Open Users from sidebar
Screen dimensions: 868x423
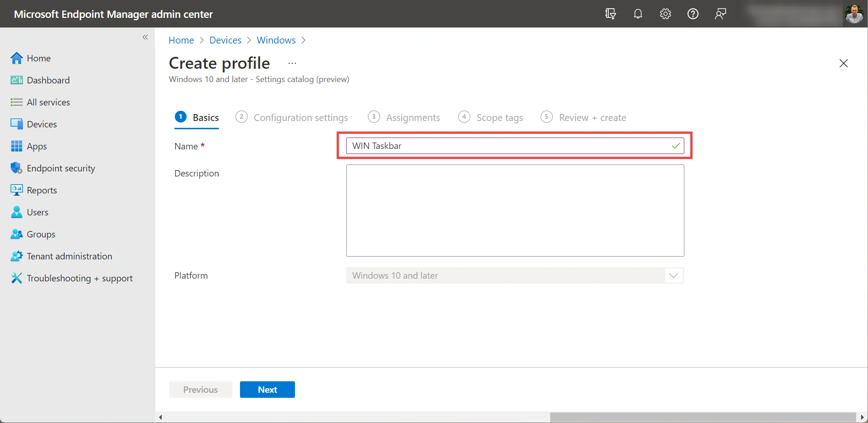38,212
